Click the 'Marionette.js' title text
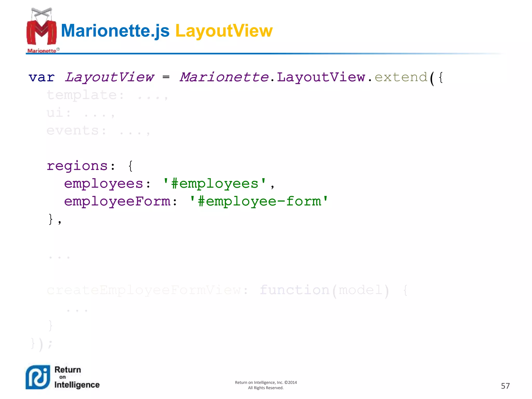The image size is (532, 399). point(115,31)
